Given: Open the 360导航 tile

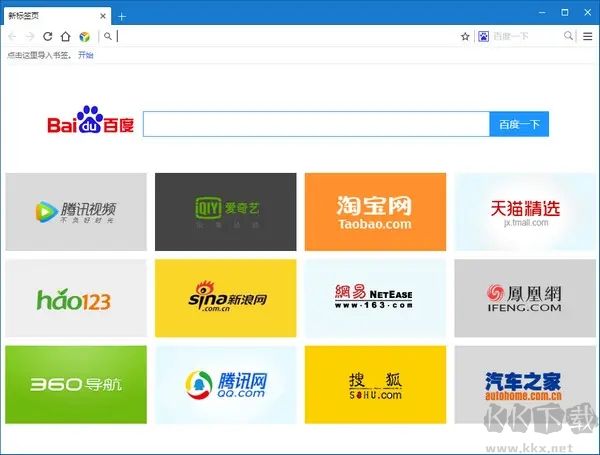Looking at the screenshot, I should [x=76, y=385].
